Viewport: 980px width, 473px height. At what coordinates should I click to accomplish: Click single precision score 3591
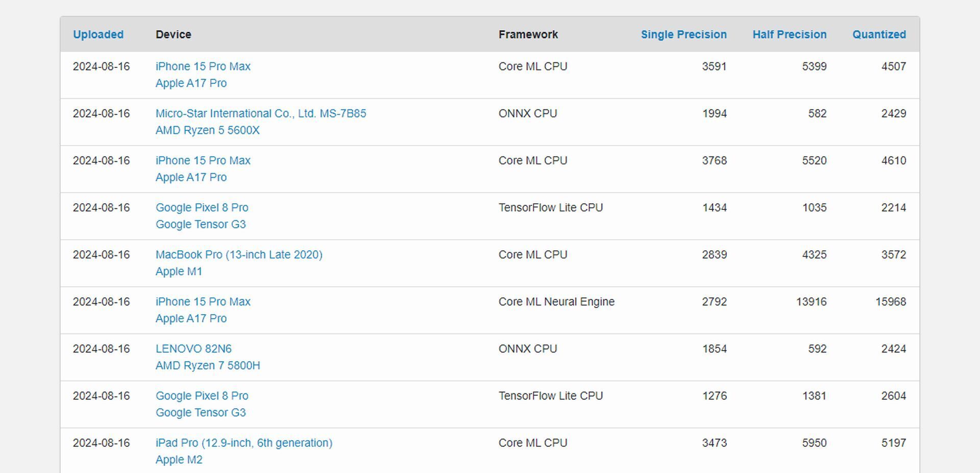coord(714,66)
